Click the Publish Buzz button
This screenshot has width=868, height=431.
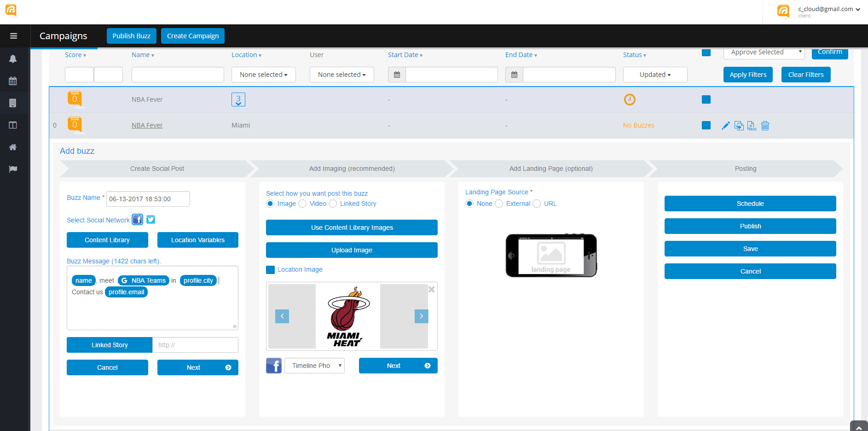(132, 36)
